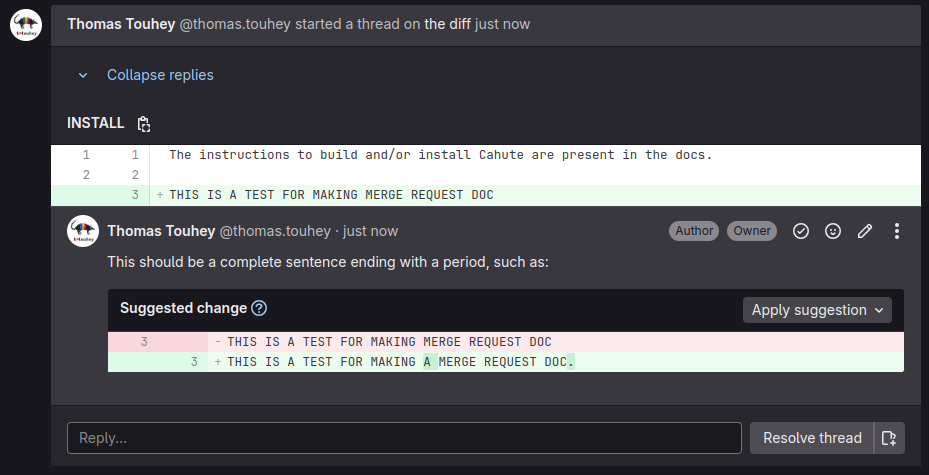Click Thomas Touhey's avatar in thread header
929x475 pixels.
[x=26, y=25]
